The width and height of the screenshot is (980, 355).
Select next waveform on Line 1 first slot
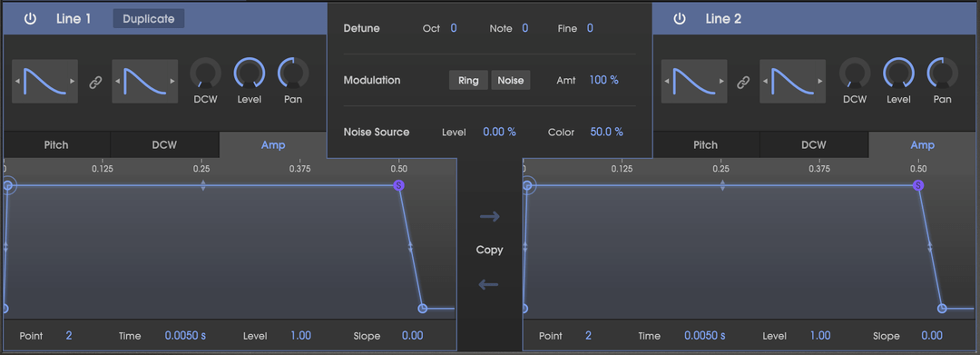pos(73,81)
